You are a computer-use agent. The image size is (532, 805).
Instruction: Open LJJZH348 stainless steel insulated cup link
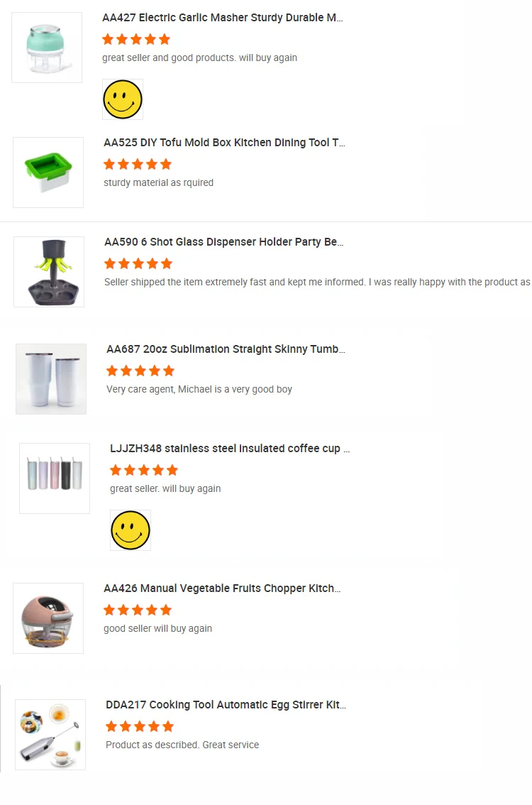[230, 448]
